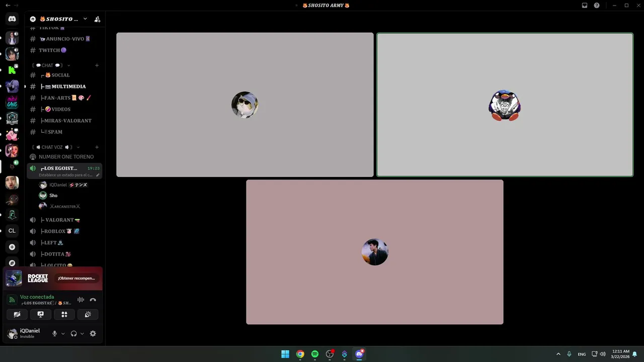Screen dimensions: 644x362
Task: Open the headphones output options arrow
Action: click(82, 333)
